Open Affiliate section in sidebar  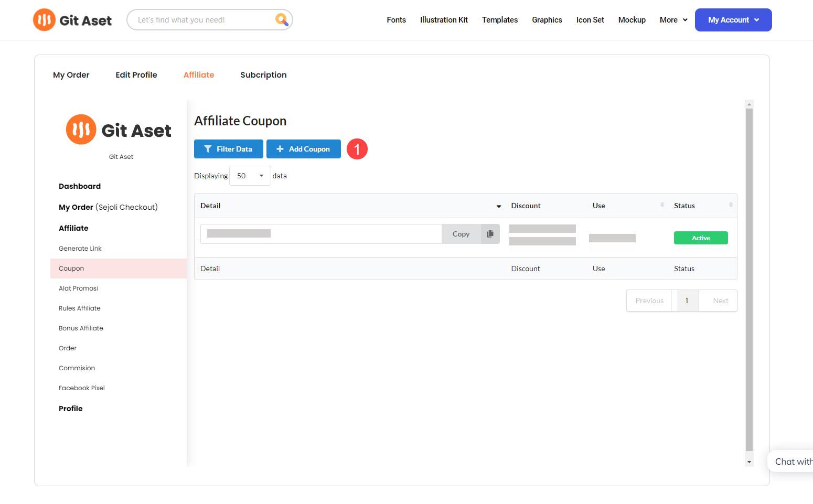coord(73,228)
